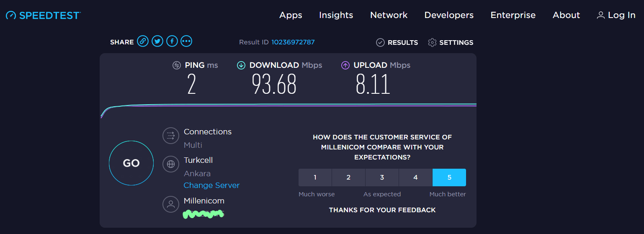Screen dimensions: 644x234
Task: Click the Millenicom user icon
Action: click(171, 204)
